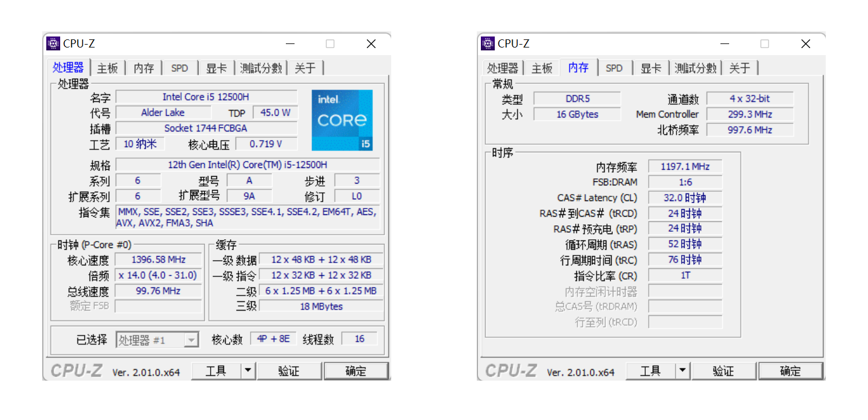Click northbridge frequency value 997.6 MHz
This screenshot has height=420, width=868.
[750, 130]
